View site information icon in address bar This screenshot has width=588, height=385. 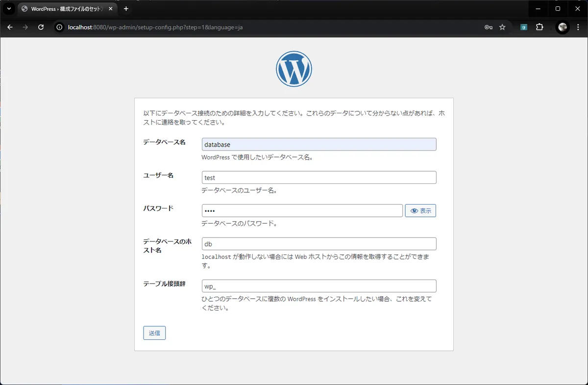(x=59, y=27)
